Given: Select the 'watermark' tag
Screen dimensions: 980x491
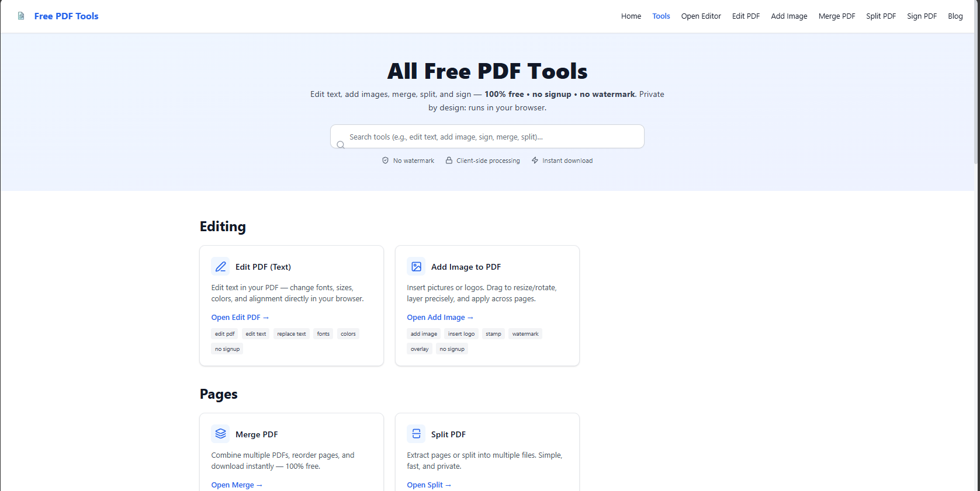Looking at the screenshot, I should click(525, 334).
